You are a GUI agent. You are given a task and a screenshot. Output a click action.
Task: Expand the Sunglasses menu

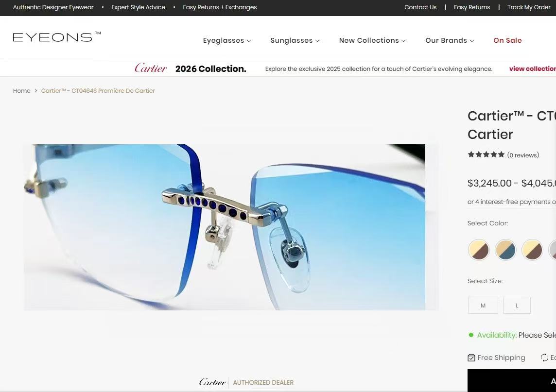click(x=295, y=40)
